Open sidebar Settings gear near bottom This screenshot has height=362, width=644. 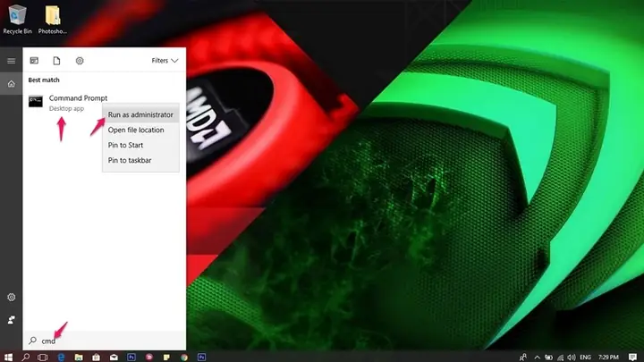pos(11,297)
